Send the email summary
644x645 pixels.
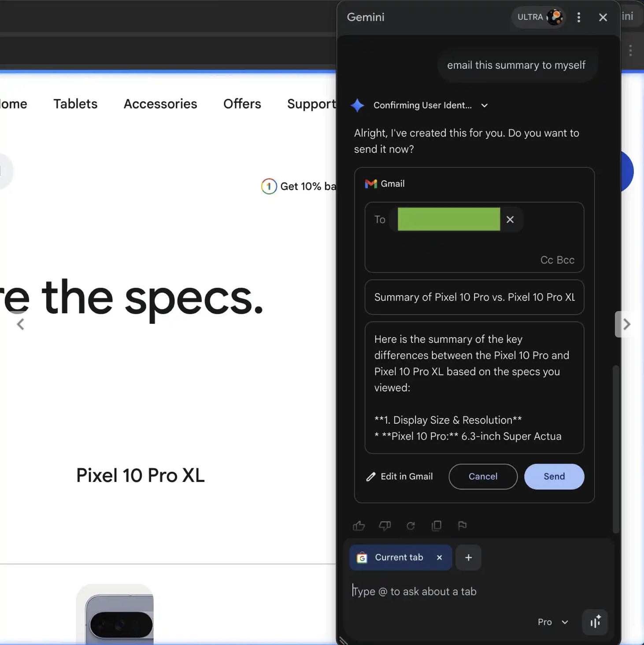click(x=554, y=476)
